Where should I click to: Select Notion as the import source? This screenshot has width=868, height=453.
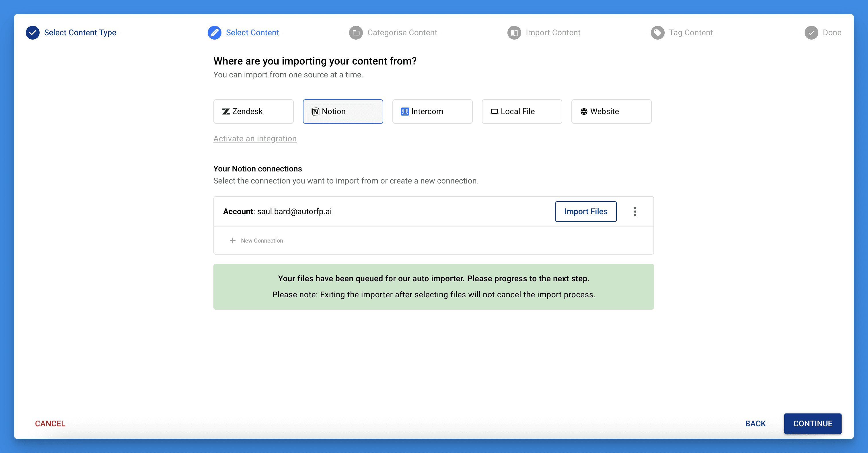343,112
